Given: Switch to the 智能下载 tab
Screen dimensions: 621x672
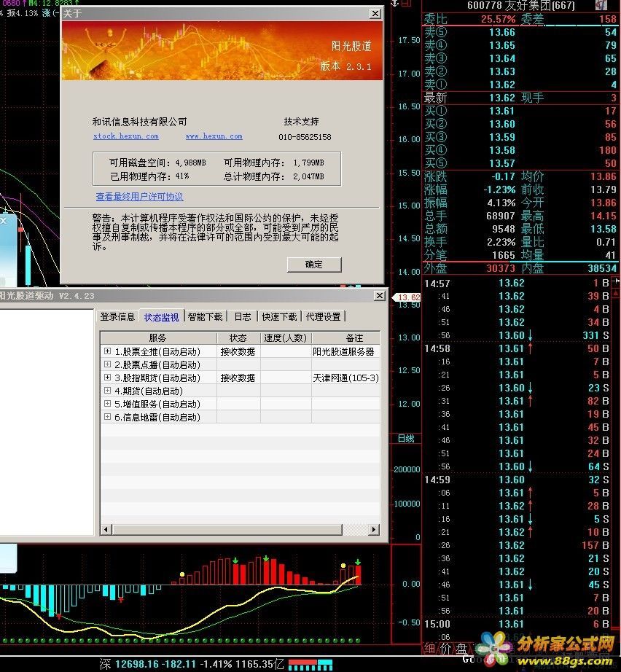Looking at the screenshot, I should tap(206, 317).
